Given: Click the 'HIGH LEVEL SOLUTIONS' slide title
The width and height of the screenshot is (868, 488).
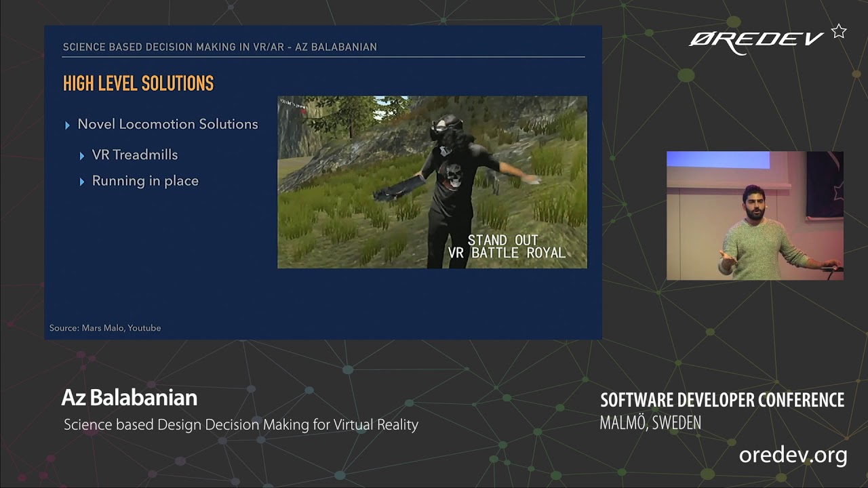Looking at the screenshot, I should pyautogui.click(x=138, y=83).
